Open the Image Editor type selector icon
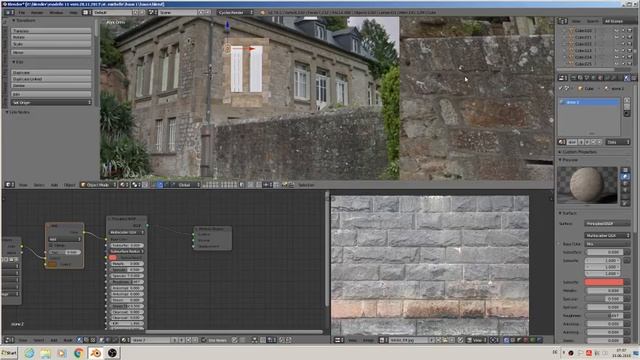Screen dimensions: 640x360 pos(340,340)
